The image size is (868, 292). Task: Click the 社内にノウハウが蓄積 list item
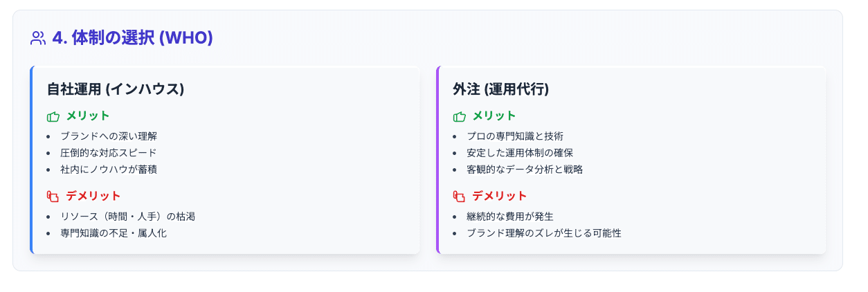click(109, 170)
